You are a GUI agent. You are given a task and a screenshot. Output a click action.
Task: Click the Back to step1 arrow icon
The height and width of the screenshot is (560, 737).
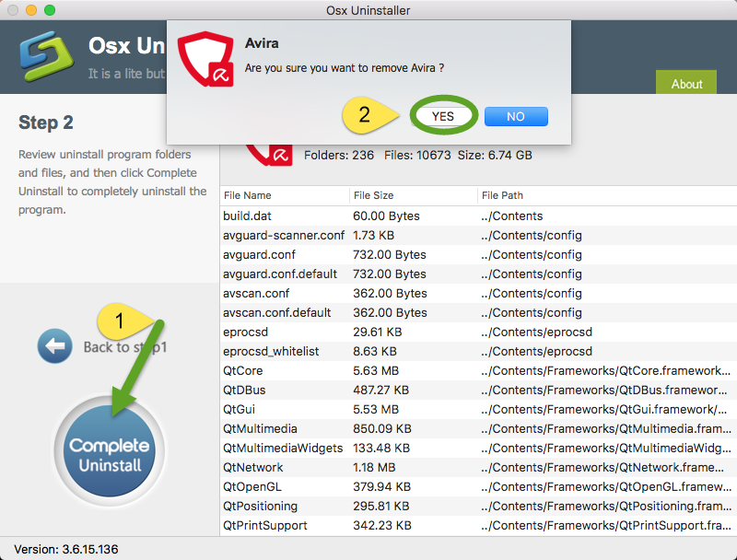coord(55,345)
